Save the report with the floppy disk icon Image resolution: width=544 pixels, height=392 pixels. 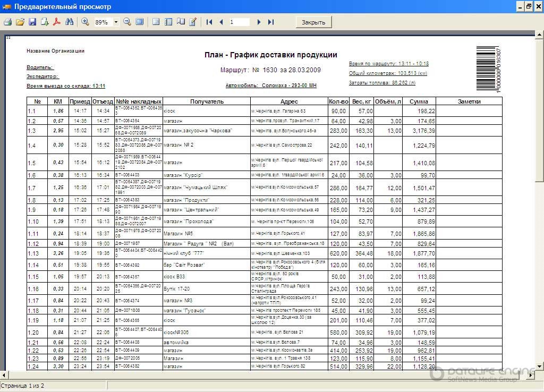click(32, 22)
